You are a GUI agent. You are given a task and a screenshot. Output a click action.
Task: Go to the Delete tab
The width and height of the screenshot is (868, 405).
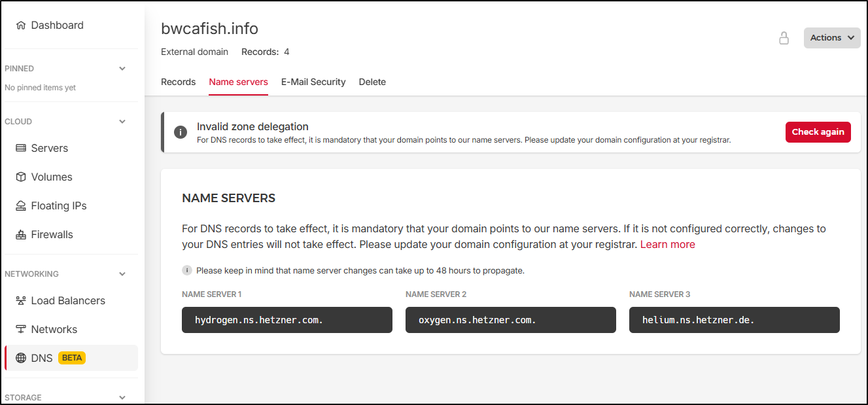pos(372,82)
